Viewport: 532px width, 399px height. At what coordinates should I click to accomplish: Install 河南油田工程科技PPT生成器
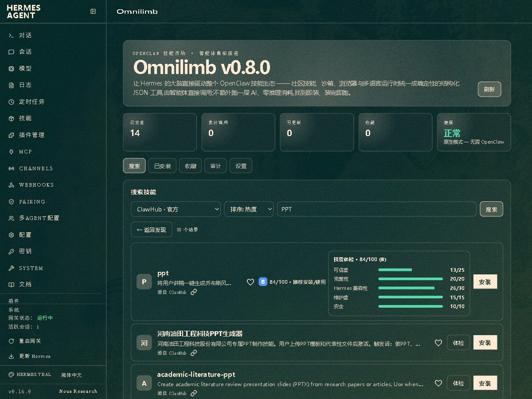[485, 343]
